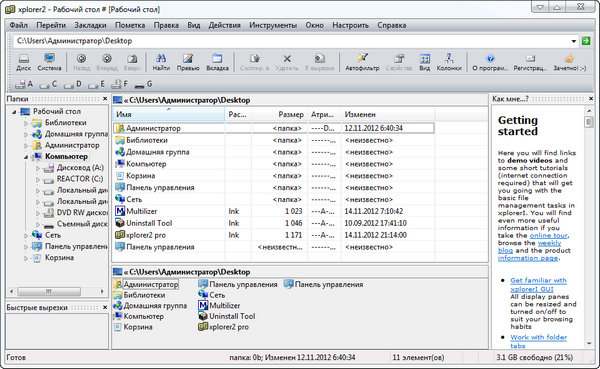Open Work with folder tabs link
Viewport: 600px width, 369px height.
tap(538, 341)
